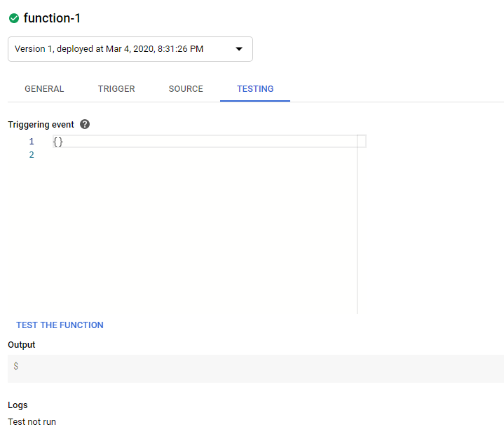Click the function-1 title
504x448 pixels.
(52, 18)
